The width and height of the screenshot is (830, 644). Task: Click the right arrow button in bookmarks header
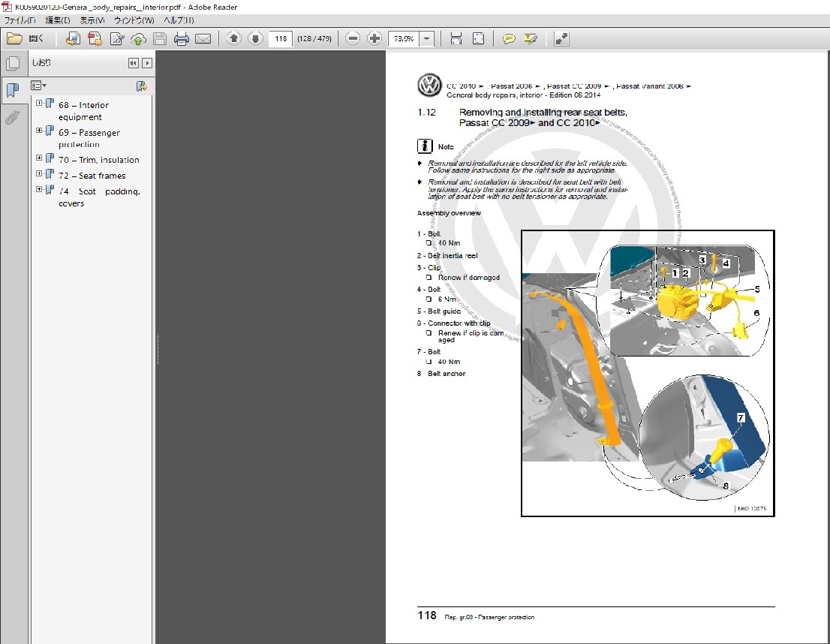pyautogui.click(x=147, y=63)
